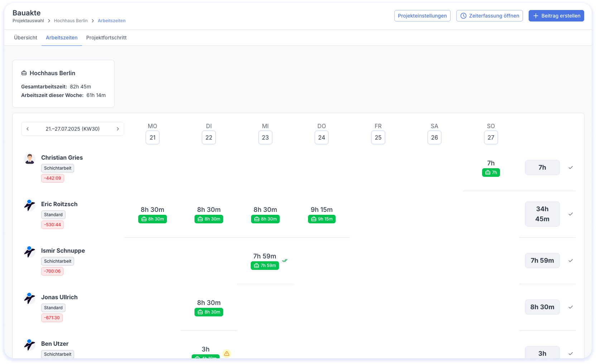Click the double-check icon beside Ismir's 7h 59m

coord(285,261)
